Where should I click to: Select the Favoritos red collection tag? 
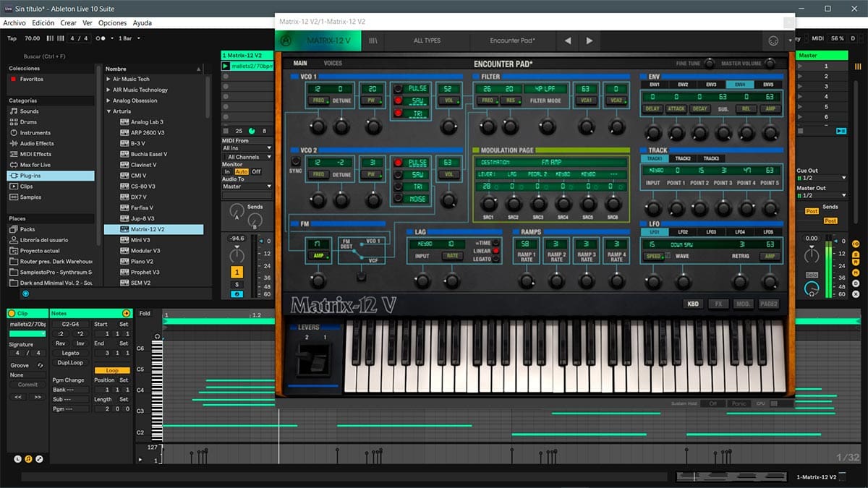[x=13, y=79]
